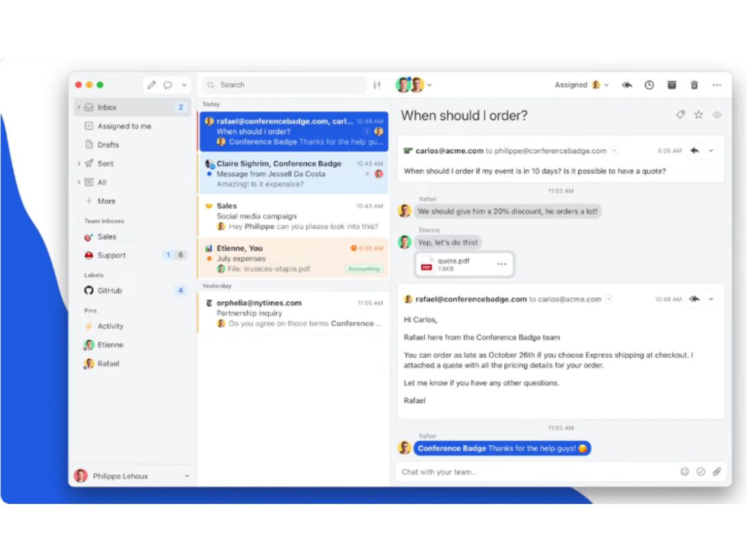
Task: Click More in the sidebar
Action: point(107,201)
